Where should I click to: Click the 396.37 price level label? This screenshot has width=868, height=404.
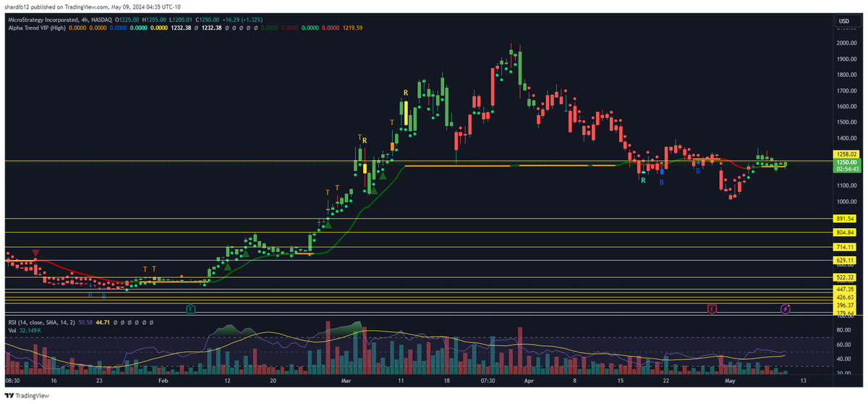point(845,306)
